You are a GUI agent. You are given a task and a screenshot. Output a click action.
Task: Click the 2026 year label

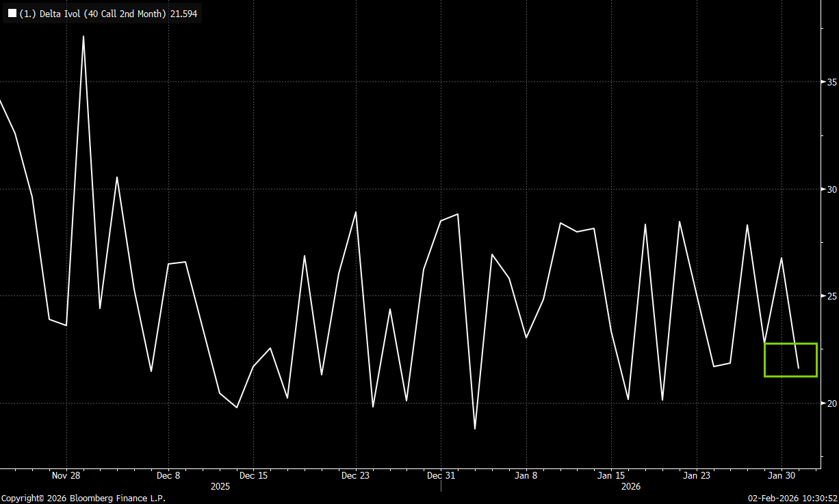point(630,487)
